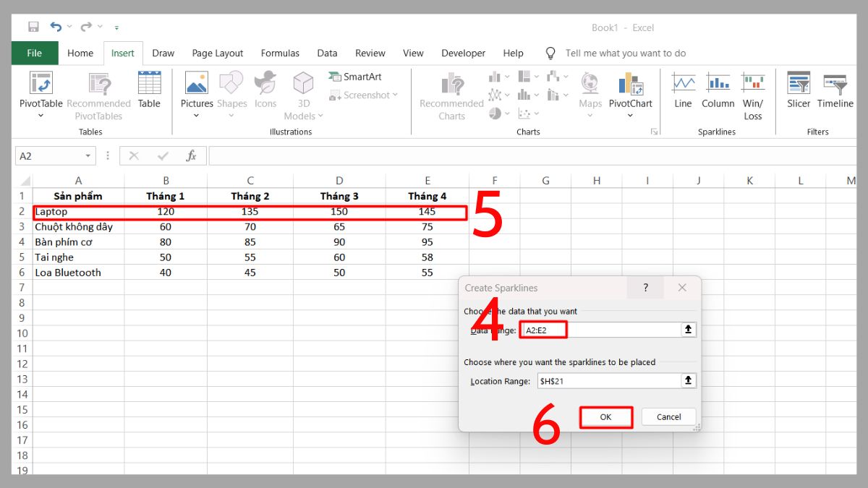Viewport: 868px width, 488px height.
Task: Click OK in Create Sparklines dialog
Action: (606, 416)
